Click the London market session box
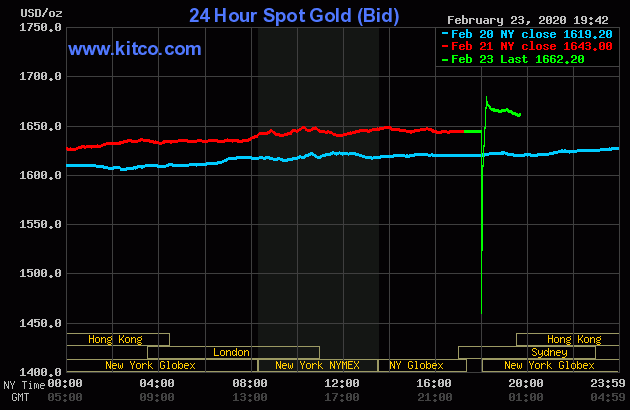 [x=232, y=352]
